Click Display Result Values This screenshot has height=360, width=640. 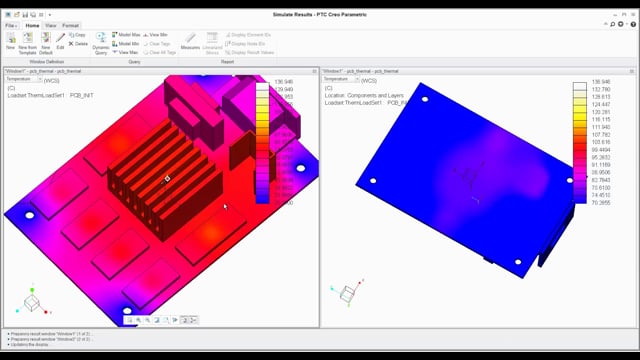click(x=249, y=53)
